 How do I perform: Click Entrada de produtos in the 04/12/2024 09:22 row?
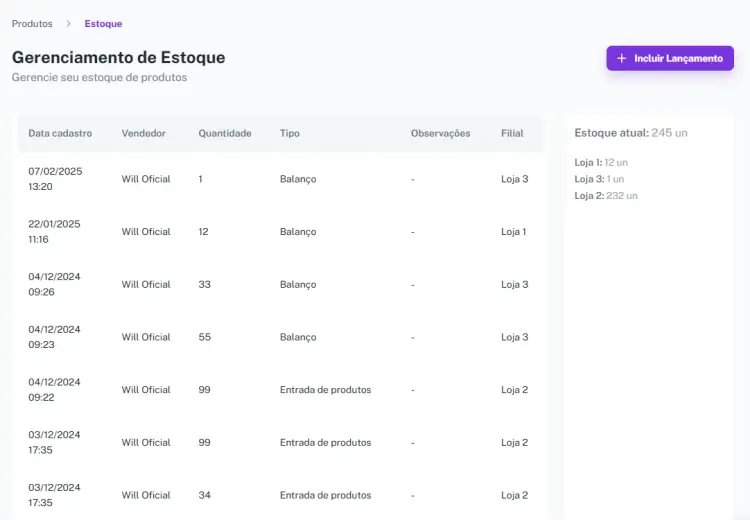tap(325, 390)
